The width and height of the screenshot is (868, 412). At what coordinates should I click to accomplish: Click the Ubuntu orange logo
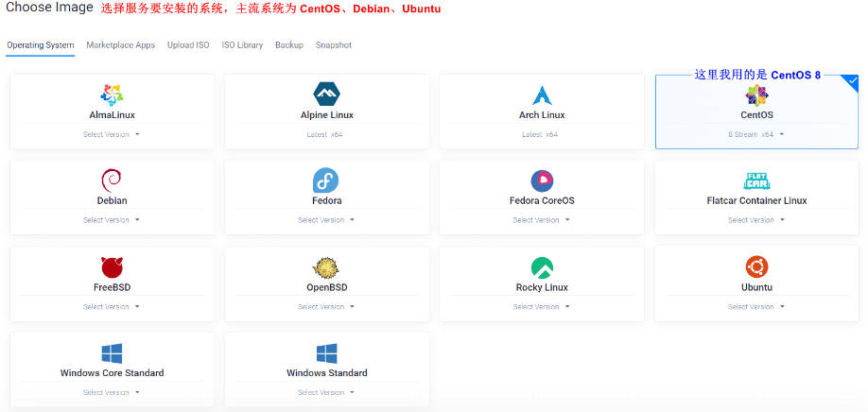(x=756, y=267)
